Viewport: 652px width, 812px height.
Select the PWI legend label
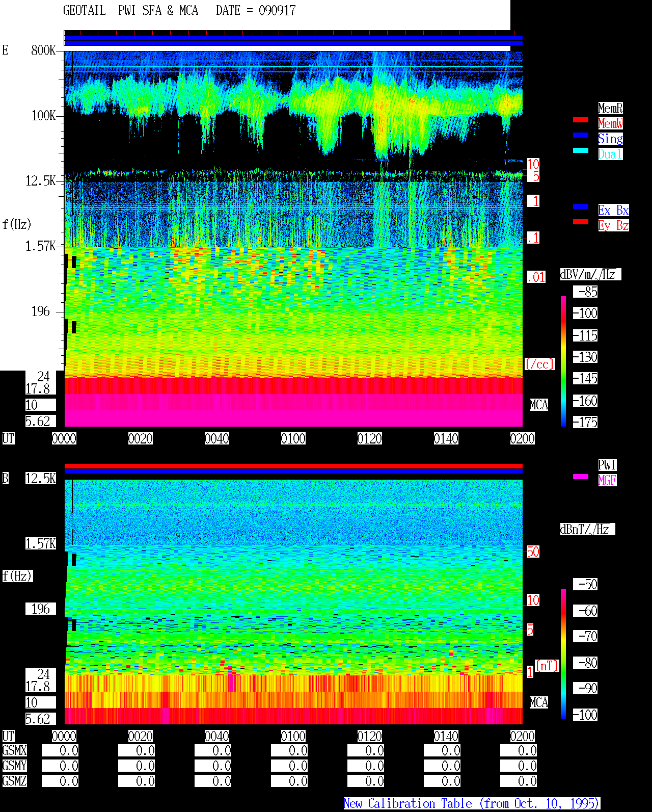607,465
